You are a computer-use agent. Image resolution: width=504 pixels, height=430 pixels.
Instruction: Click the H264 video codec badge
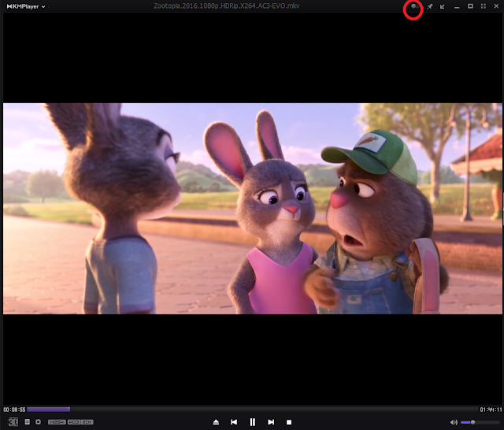(57, 422)
